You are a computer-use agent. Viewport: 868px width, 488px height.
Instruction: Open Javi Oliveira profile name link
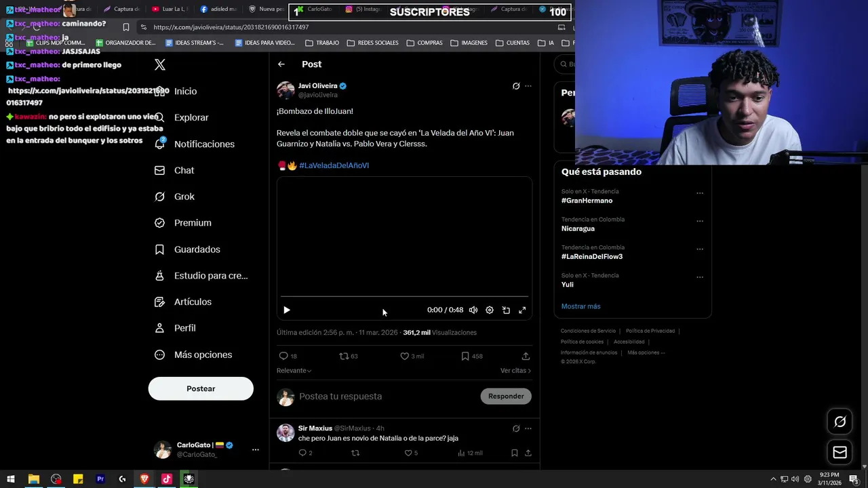coord(317,86)
